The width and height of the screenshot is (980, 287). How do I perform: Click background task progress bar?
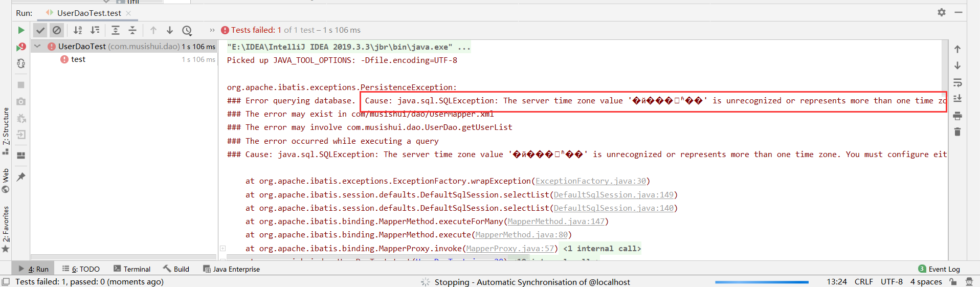(762, 282)
